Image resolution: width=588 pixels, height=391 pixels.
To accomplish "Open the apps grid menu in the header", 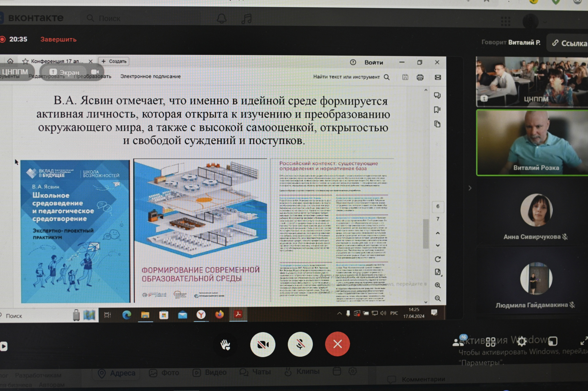I will coord(505,22).
